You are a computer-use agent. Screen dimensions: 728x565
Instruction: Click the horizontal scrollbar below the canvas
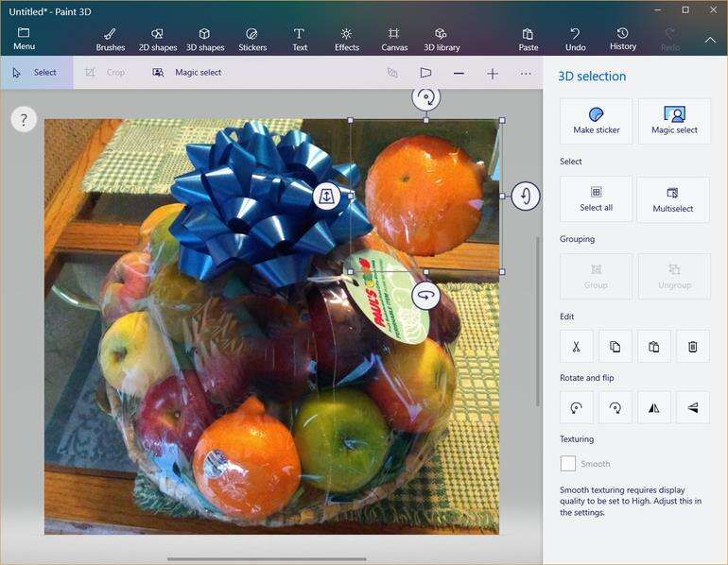267,559
